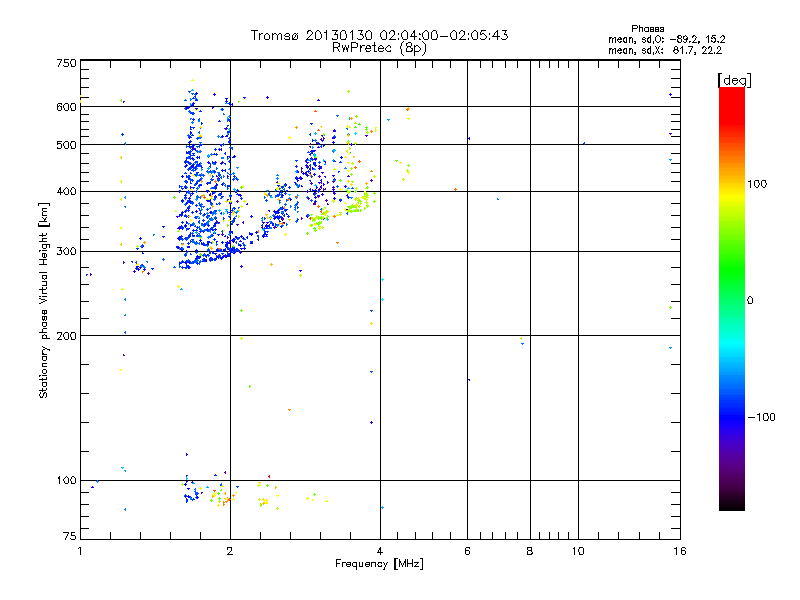Image resolution: width=800 pixels, height=600 pixels.
Task: Click the 750 label on height axis
Action: pyautogui.click(x=66, y=63)
